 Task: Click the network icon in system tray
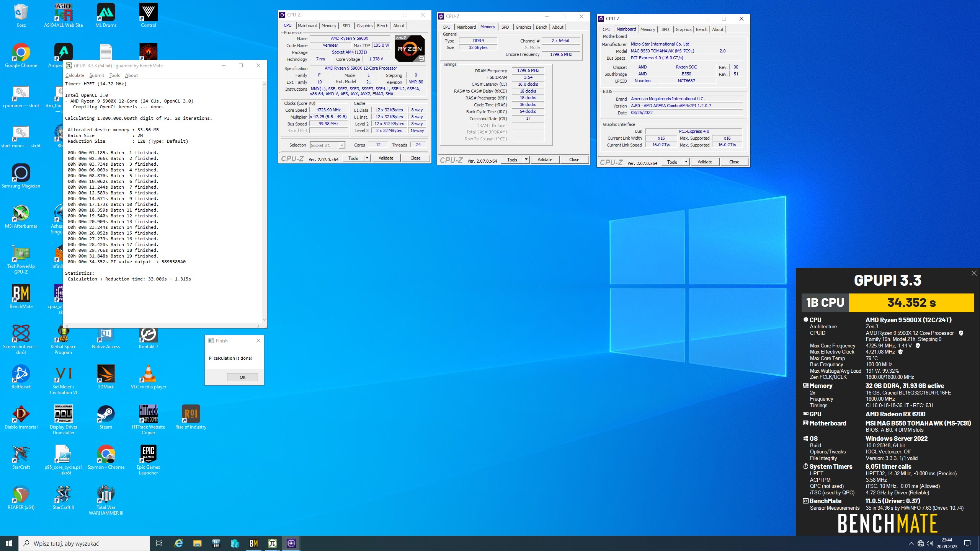921,543
